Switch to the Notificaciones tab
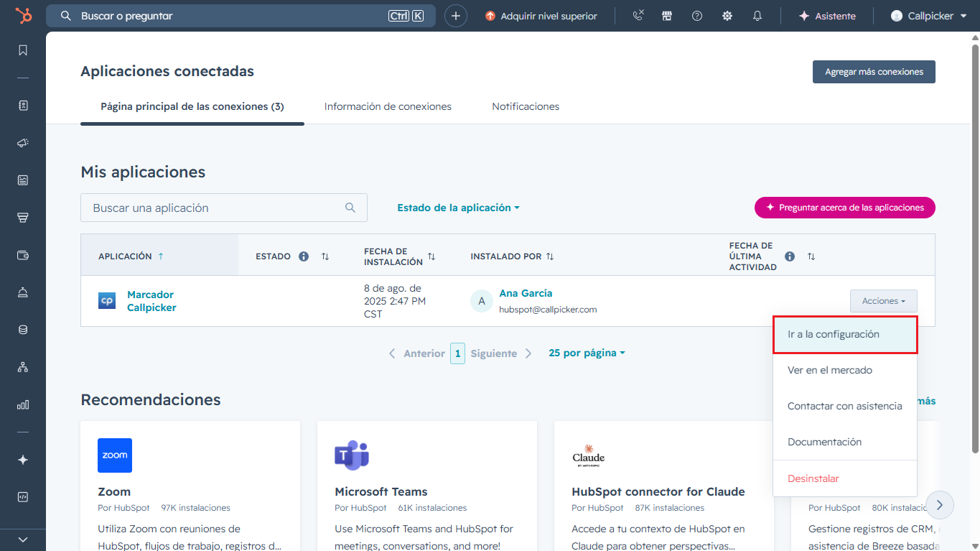 pos(526,106)
